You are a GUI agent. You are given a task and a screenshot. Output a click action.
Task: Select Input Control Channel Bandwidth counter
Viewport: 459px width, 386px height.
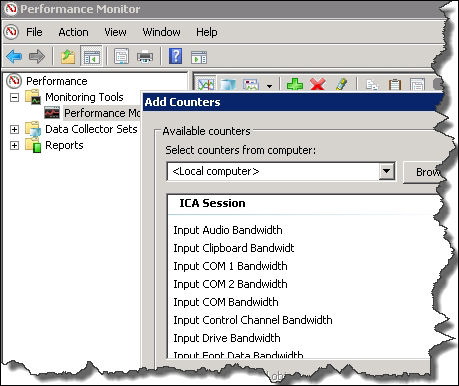(x=253, y=320)
